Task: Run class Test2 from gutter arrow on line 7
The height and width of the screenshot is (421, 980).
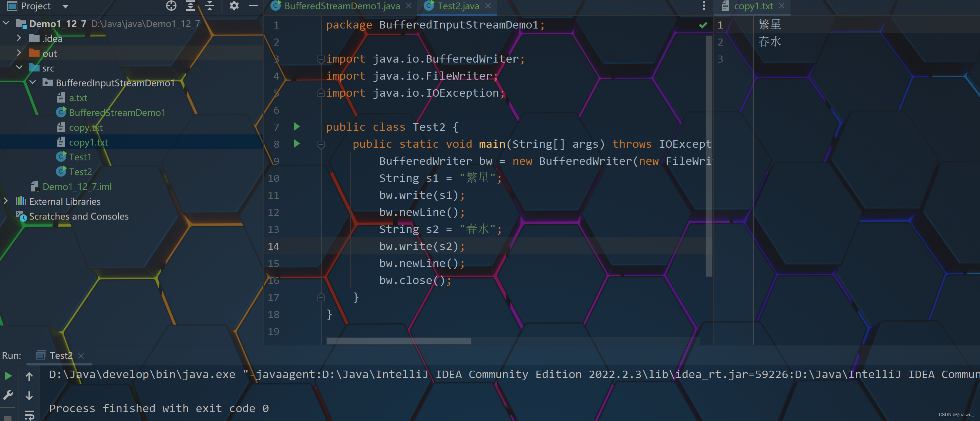Action: 297,126
